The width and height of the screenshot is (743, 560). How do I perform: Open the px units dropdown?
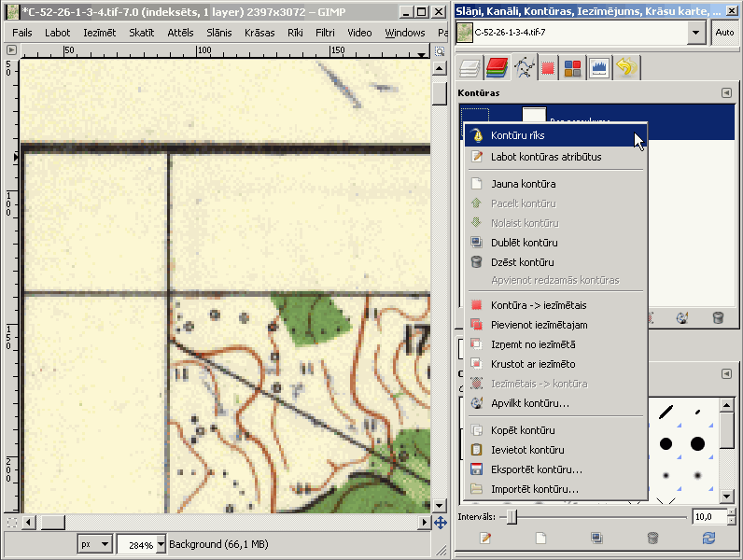click(95, 544)
